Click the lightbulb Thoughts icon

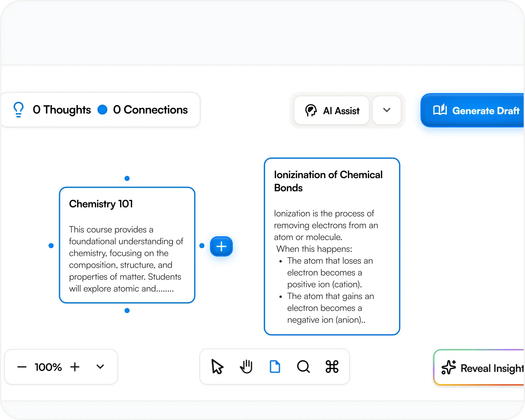point(18,110)
